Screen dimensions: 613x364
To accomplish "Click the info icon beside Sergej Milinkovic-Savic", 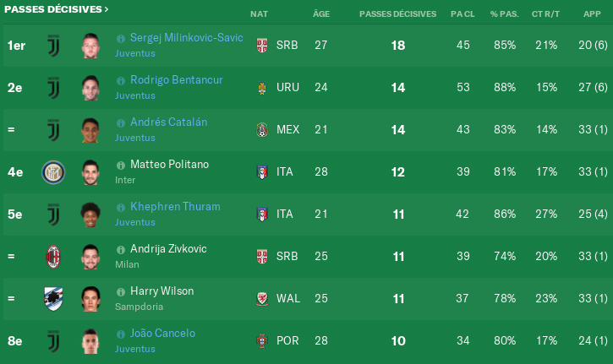I will point(121,39).
